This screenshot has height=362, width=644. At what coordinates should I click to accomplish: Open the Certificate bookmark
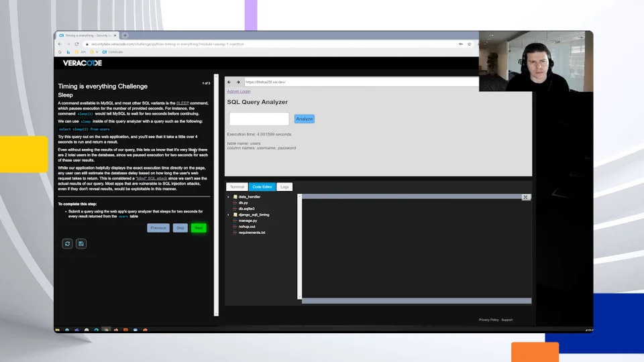pos(113,52)
